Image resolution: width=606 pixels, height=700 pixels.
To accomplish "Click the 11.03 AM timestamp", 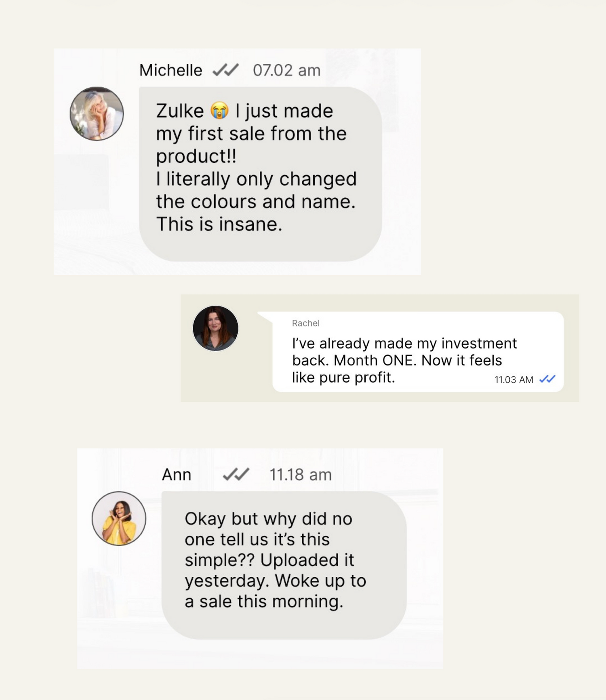I will click(x=513, y=379).
